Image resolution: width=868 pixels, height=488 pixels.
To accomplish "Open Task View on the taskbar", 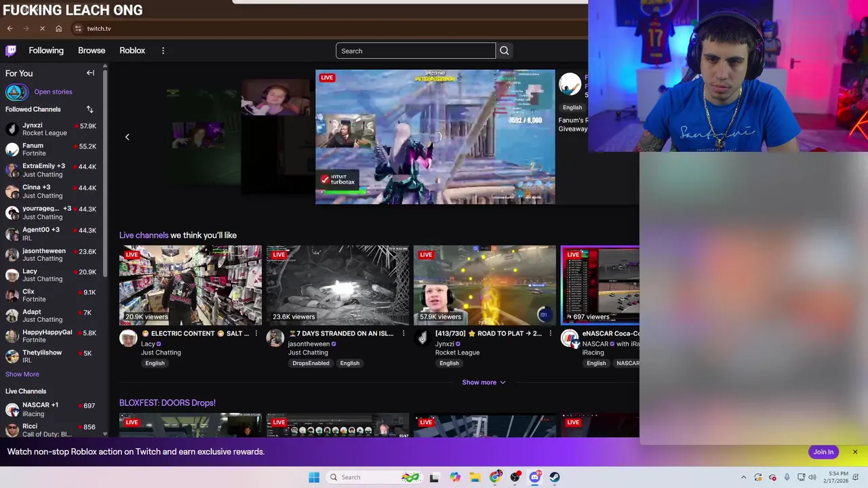I will tap(434, 477).
